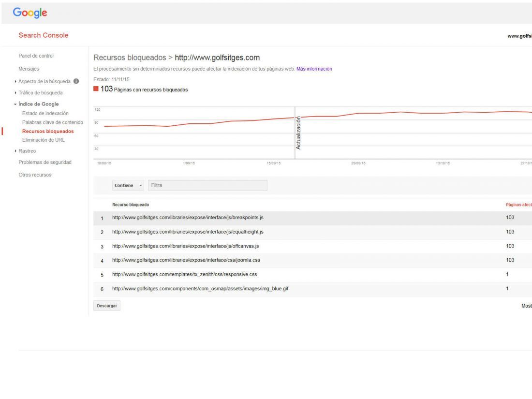Expand Tráfico de búsqueda section

pos(40,93)
